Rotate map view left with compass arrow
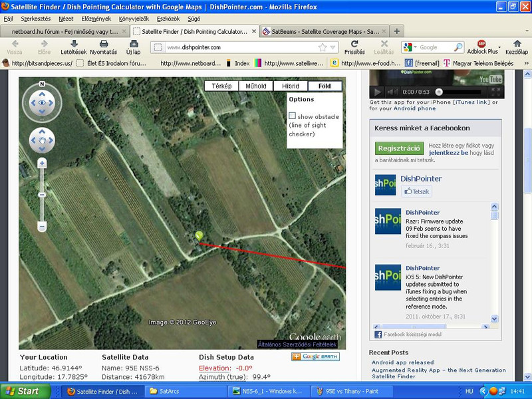The width and height of the screenshot is (532, 399). tap(33, 103)
